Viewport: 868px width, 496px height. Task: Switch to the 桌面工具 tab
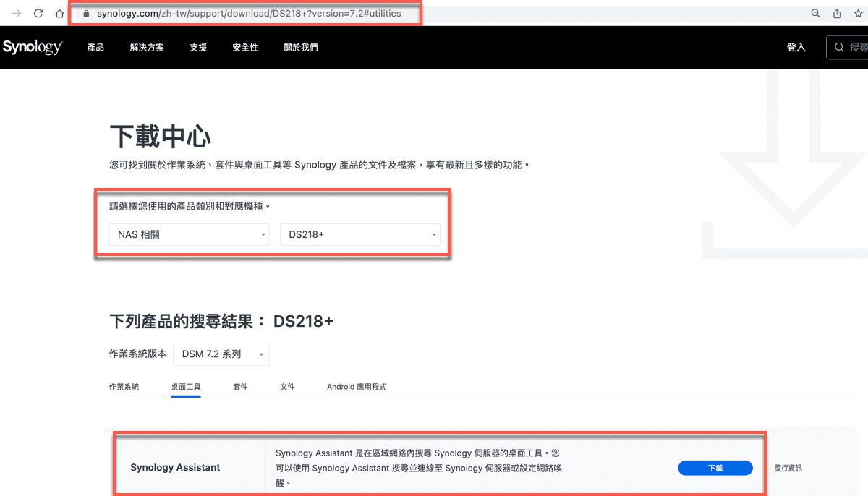click(x=186, y=387)
